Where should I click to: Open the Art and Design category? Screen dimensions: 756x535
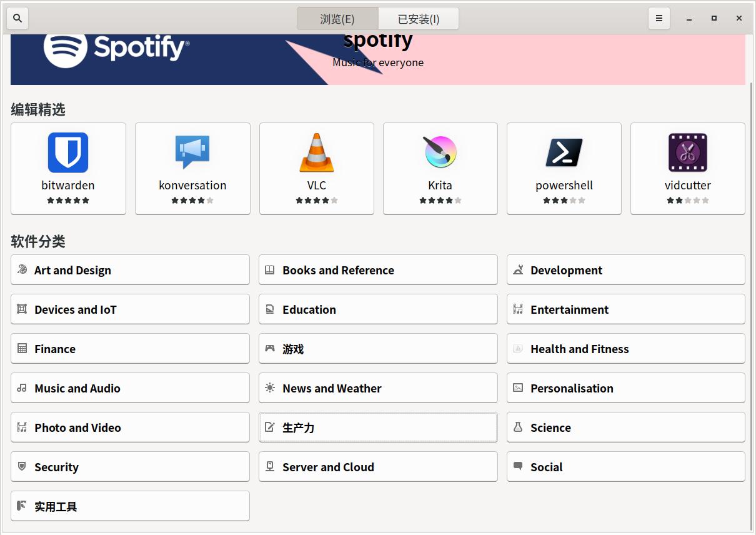(x=130, y=270)
